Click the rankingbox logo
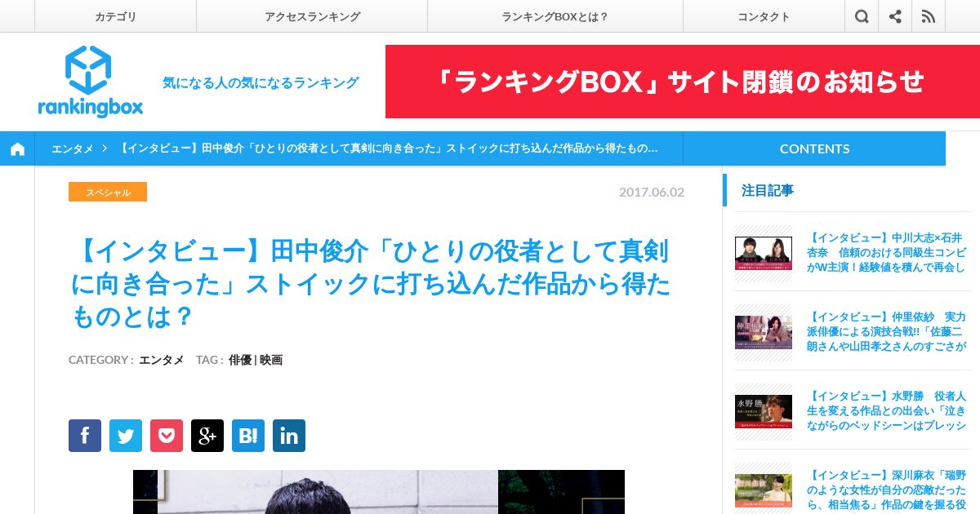This screenshot has width=980, height=514. tap(90, 82)
